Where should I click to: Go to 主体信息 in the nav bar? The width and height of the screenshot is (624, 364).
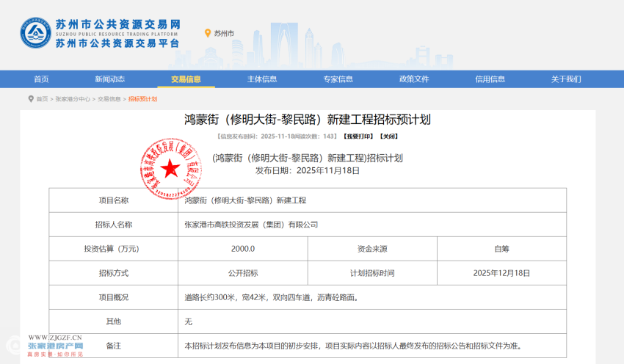[262, 79]
